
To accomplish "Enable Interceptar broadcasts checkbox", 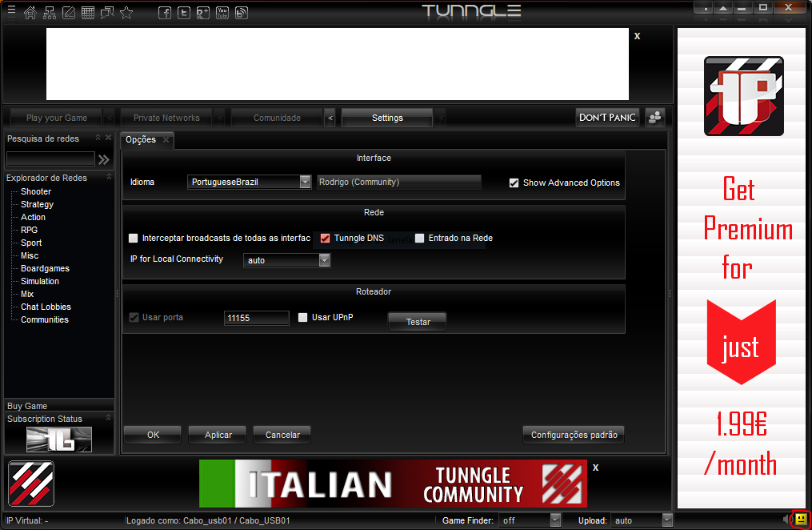I will 133,238.
